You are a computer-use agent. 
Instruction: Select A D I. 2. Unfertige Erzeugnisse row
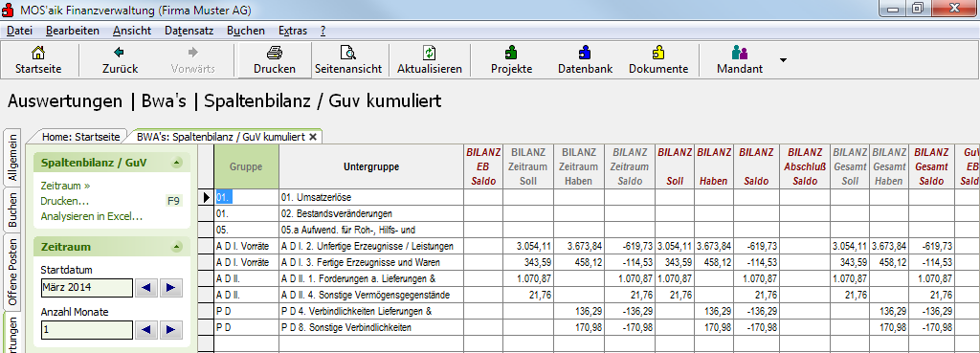pyautogui.click(x=371, y=246)
